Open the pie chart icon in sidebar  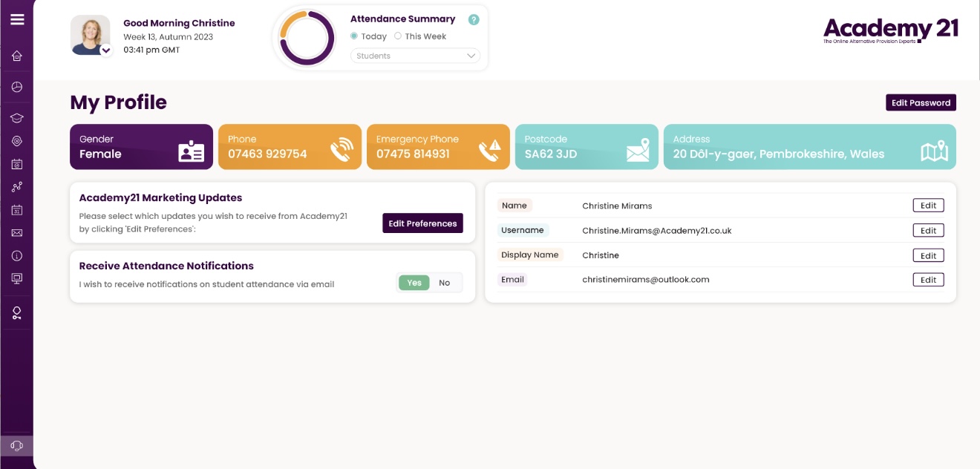point(16,87)
